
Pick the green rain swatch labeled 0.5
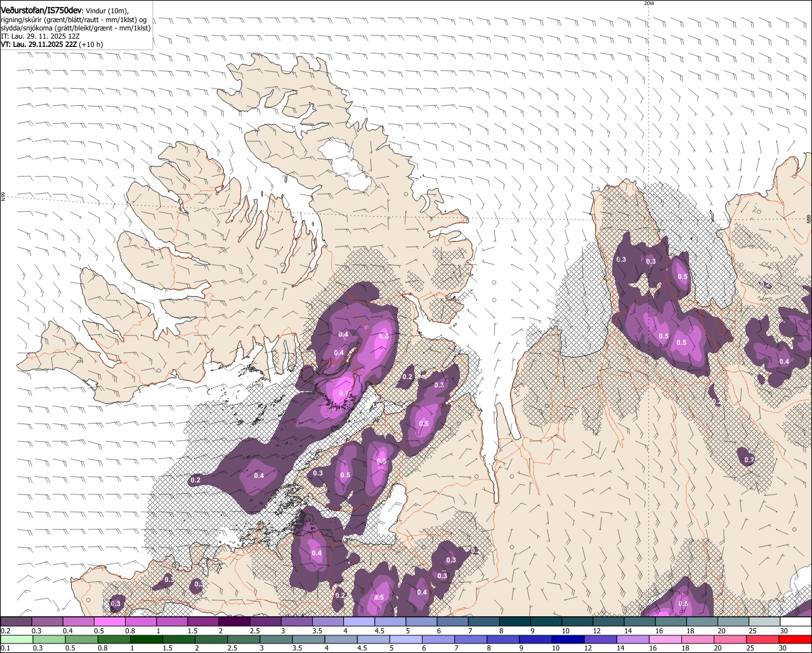(x=82, y=639)
